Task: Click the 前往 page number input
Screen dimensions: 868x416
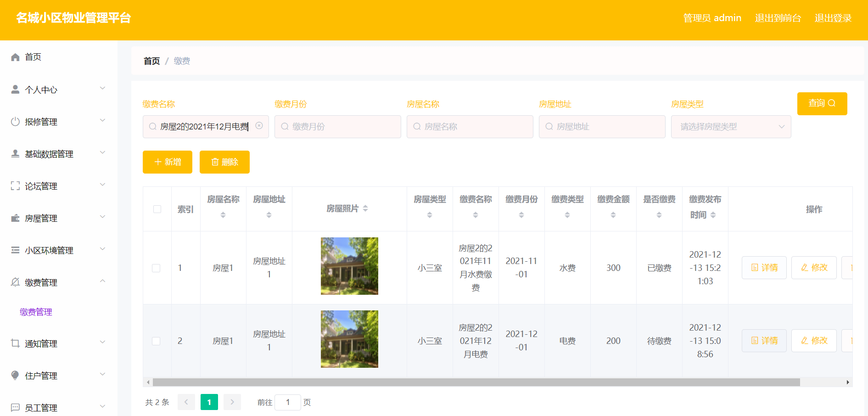Action: coord(288,402)
